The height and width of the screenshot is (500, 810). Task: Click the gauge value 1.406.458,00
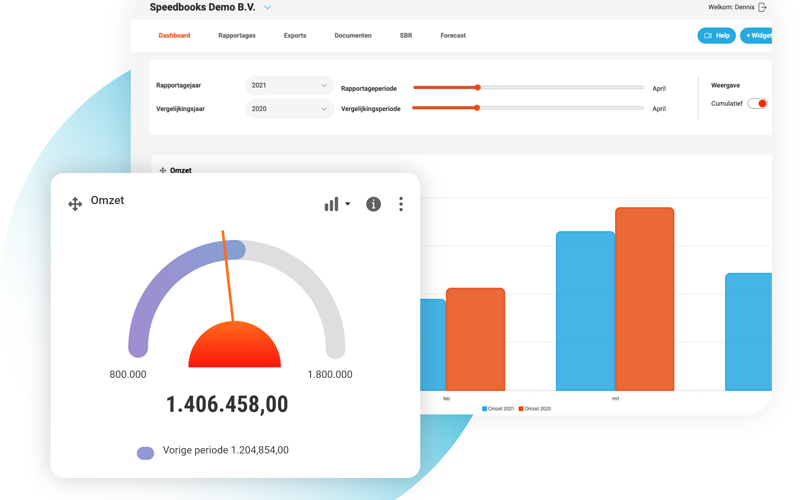point(227,404)
